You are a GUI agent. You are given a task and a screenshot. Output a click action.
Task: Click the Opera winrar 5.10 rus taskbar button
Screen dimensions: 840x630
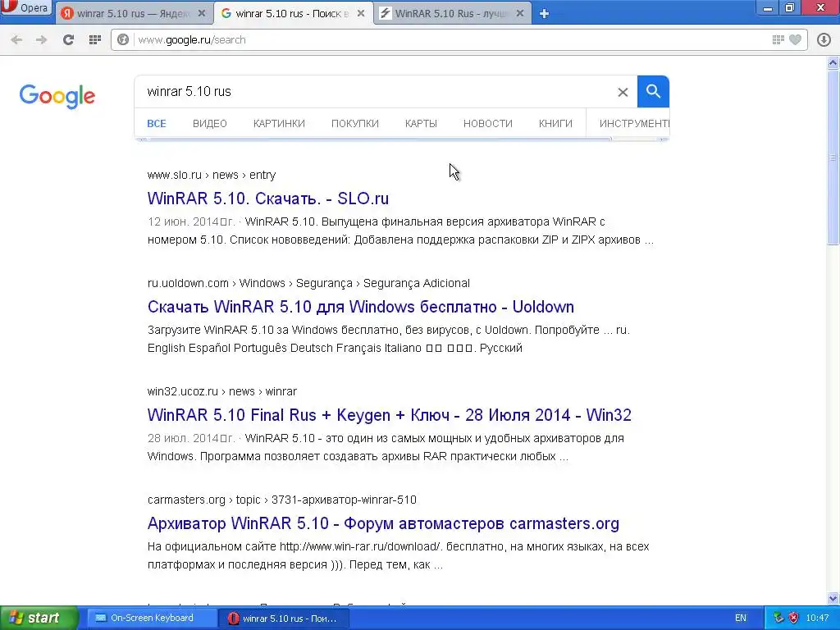click(x=284, y=618)
